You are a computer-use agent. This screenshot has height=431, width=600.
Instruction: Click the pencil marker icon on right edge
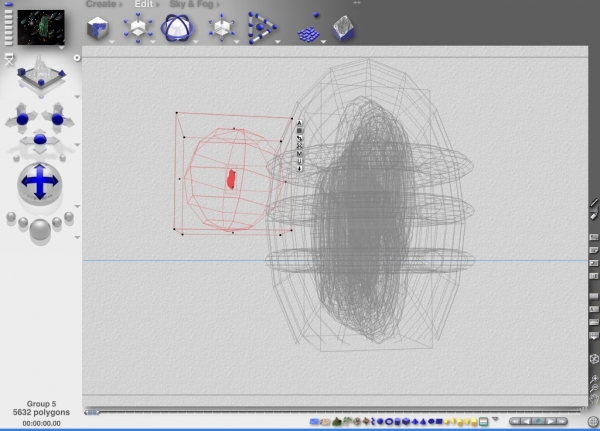click(594, 202)
